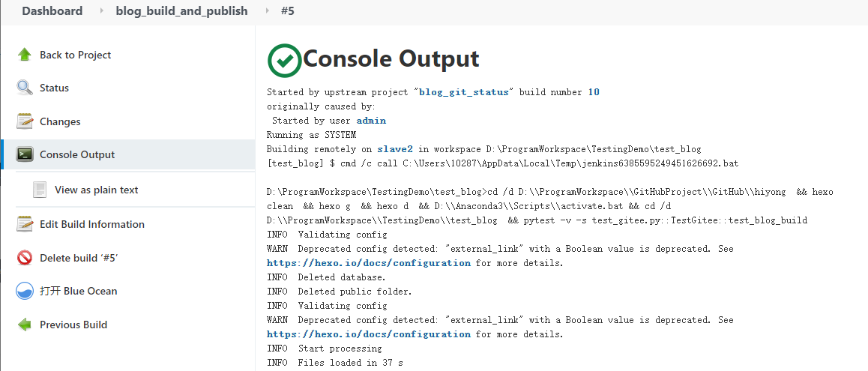Click the green up-arrow Back to Project icon
The image size is (868, 371).
coord(24,54)
